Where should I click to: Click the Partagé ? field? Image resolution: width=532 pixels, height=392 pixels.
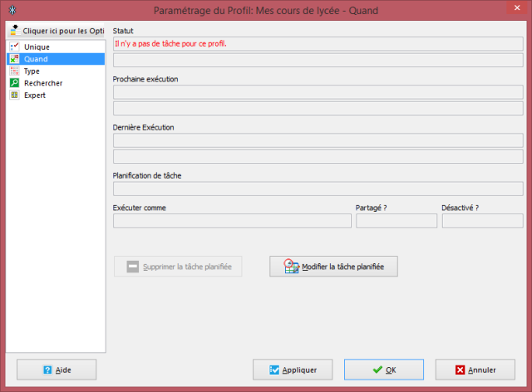coord(396,221)
